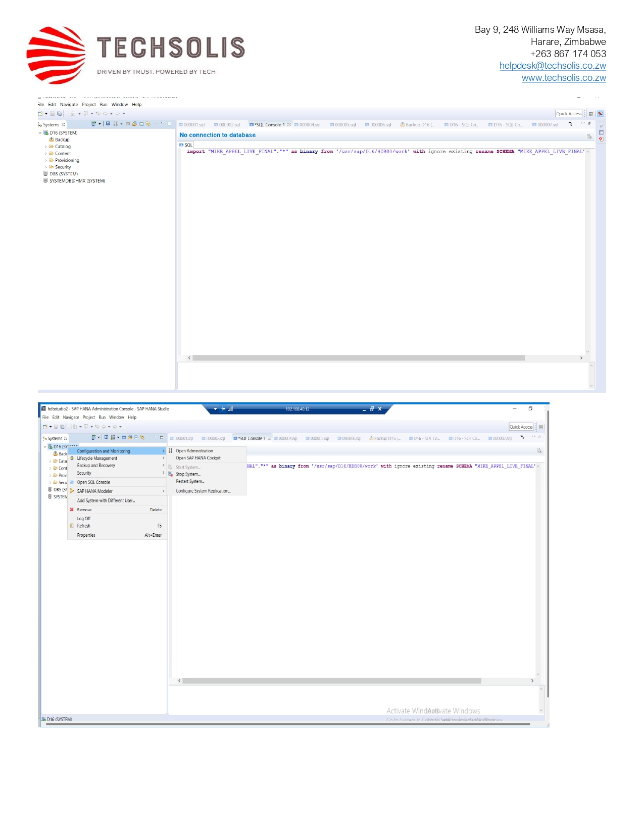Click the SQL sub-tab in upper editor
The width and height of the screenshot is (644, 834).
(186, 145)
